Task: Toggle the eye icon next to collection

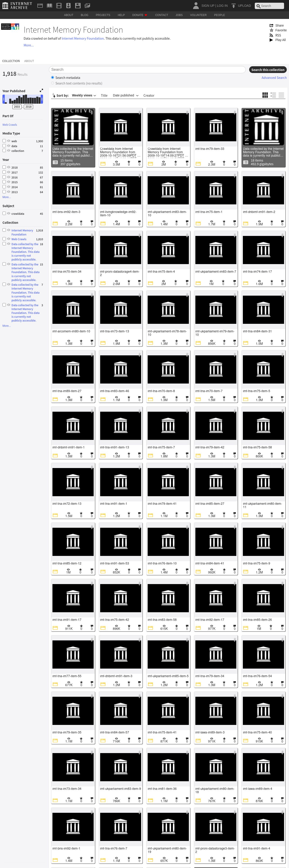Action: (x=9, y=151)
